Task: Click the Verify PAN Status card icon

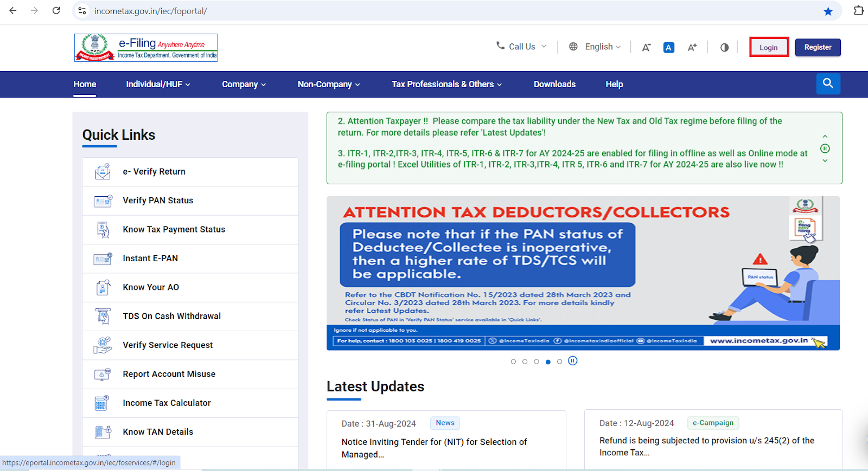Action: tap(103, 201)
